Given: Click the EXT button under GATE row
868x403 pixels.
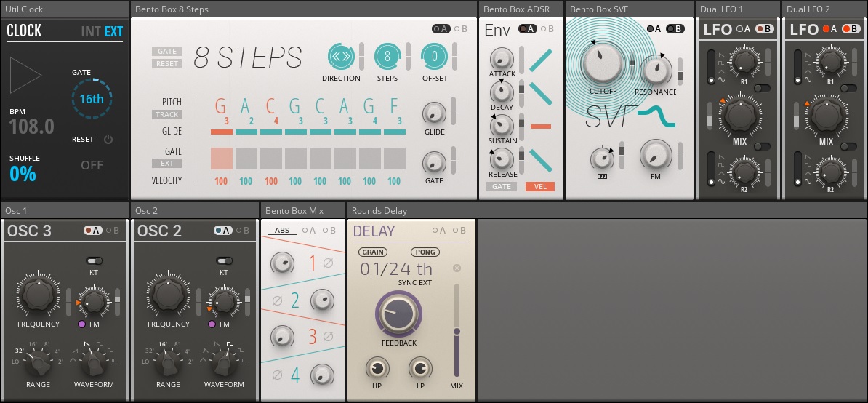Looking at the screenshot, I should coord(166,163).
